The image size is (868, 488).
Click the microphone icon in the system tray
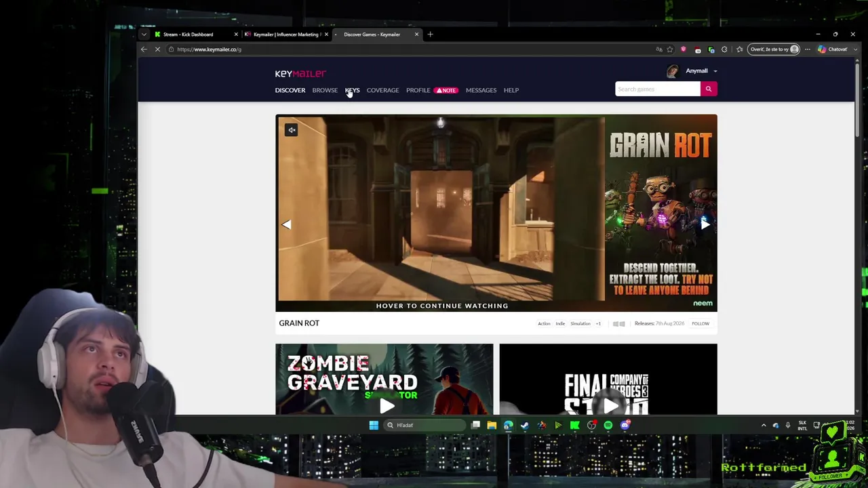[787, 426]
